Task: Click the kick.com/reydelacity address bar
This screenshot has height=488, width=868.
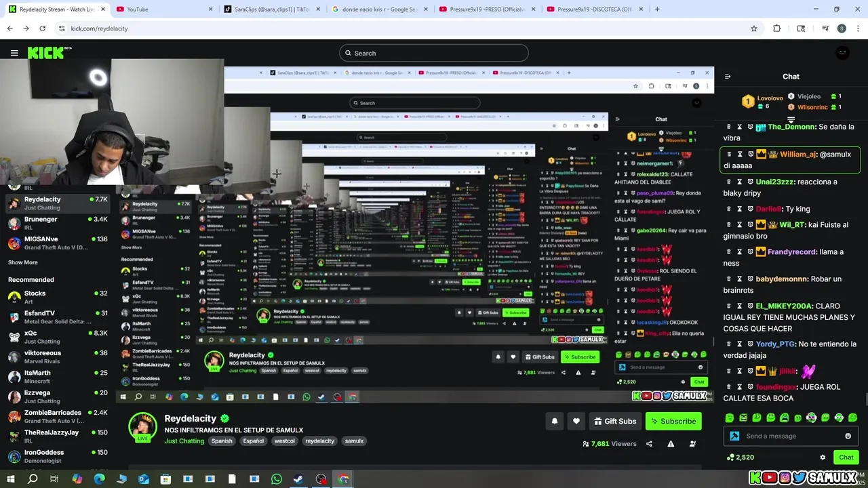Action: 407,28
